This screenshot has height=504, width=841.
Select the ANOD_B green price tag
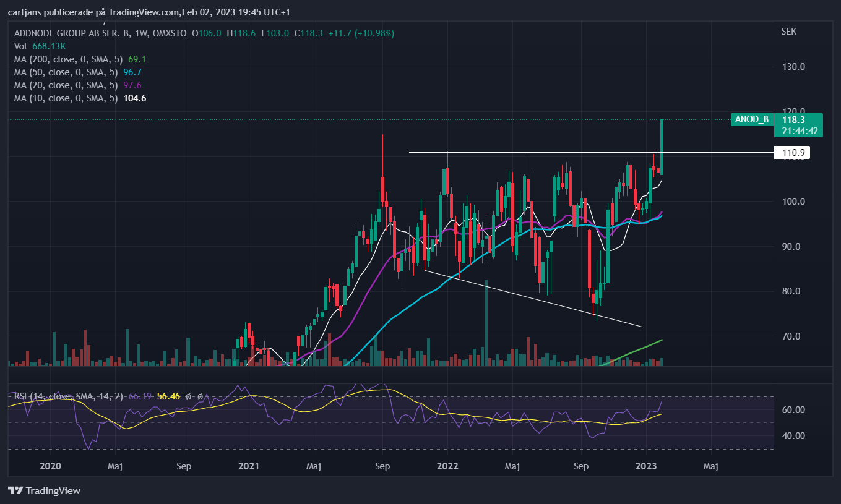click(x=751, y=119)
